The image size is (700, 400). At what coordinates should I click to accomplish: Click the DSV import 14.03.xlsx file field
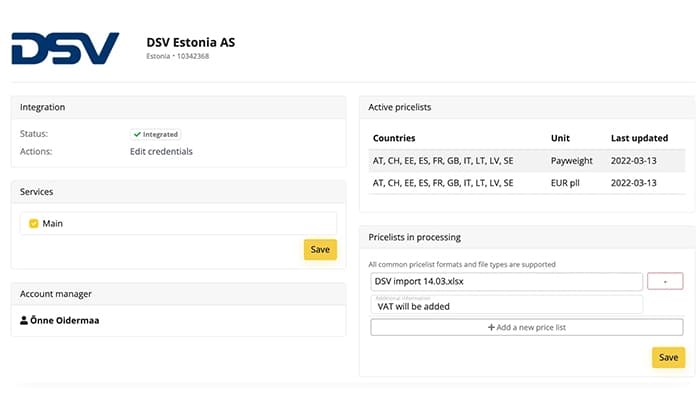click(506, 282)
